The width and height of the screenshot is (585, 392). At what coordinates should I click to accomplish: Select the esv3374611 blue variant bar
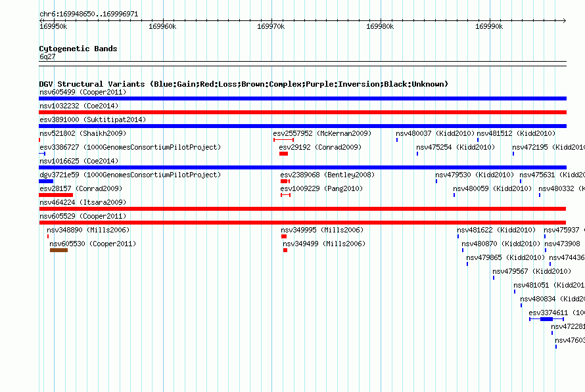546,319
